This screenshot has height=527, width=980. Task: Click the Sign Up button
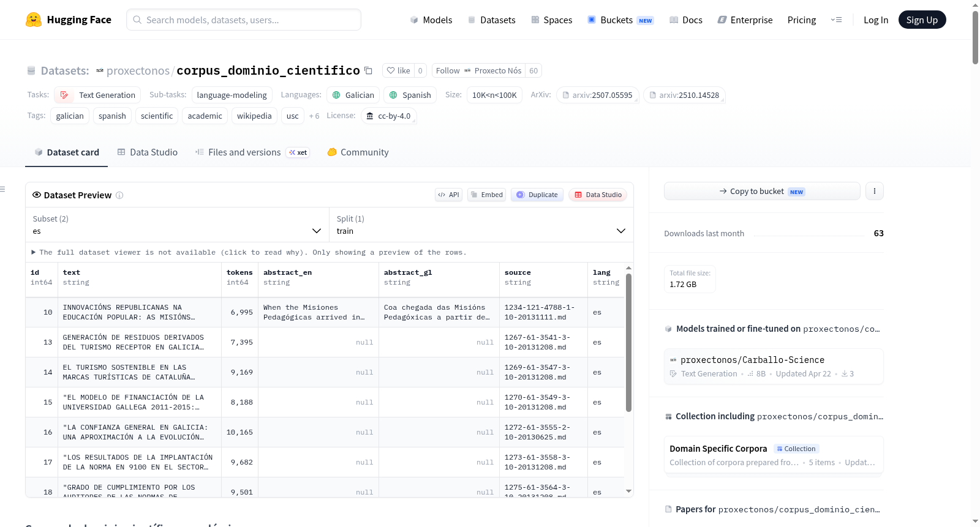922,20
